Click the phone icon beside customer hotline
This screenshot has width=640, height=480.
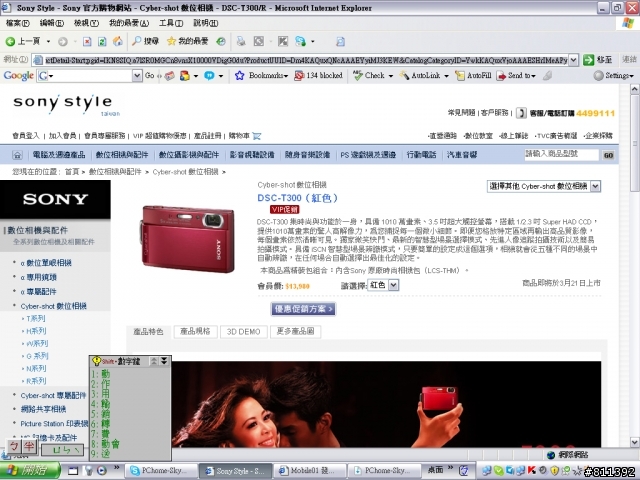click(521, 113)
